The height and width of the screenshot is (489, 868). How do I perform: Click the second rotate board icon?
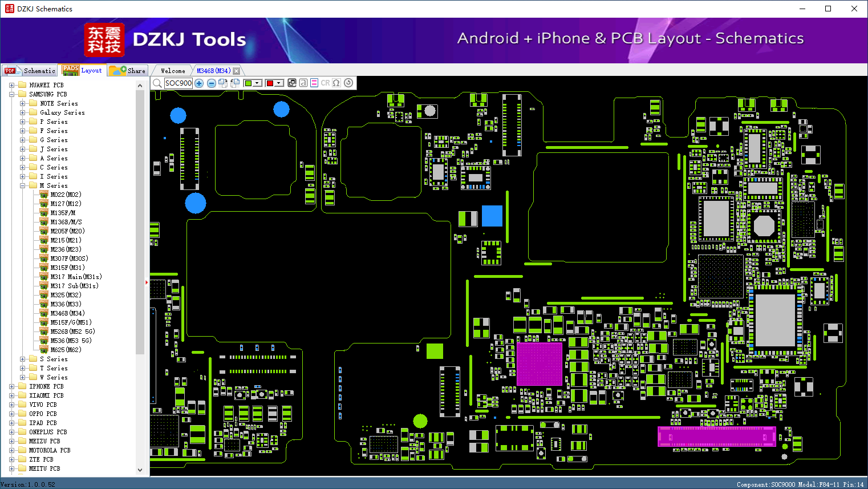pyautogui.click(x=235, y=83)
